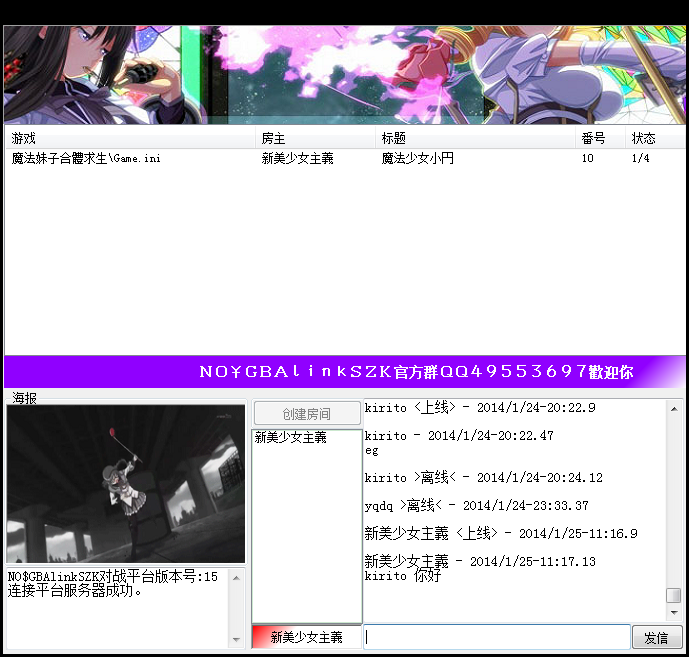The height and width of the screenshot is (657, 689).
Task: Click chat log scroll down arrow
Action: pyautogui.click(x=674, y=612)
